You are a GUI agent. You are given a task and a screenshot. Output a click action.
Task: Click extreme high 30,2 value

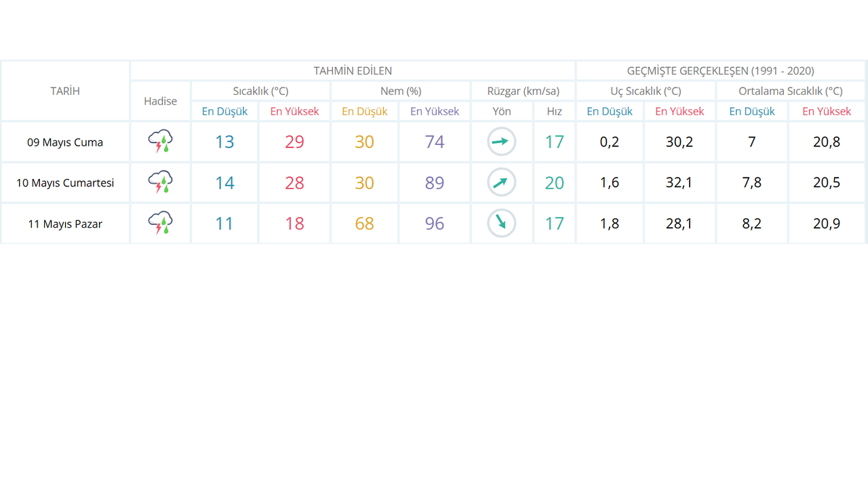click(679, 142)
